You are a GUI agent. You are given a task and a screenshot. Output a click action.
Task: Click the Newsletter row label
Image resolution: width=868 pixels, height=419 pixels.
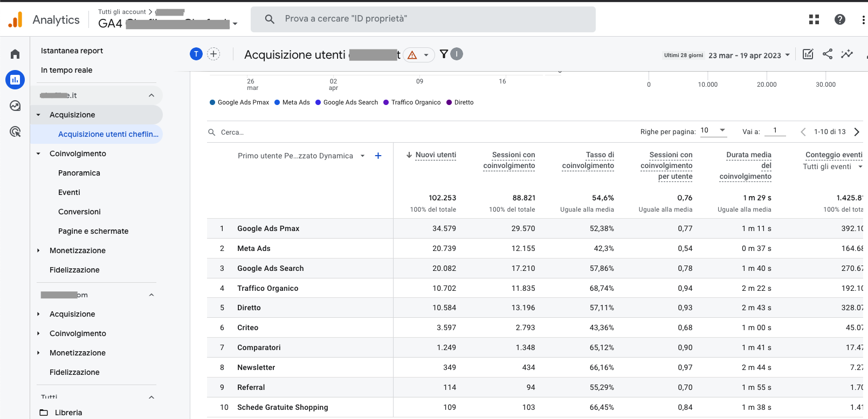(256, 367)
